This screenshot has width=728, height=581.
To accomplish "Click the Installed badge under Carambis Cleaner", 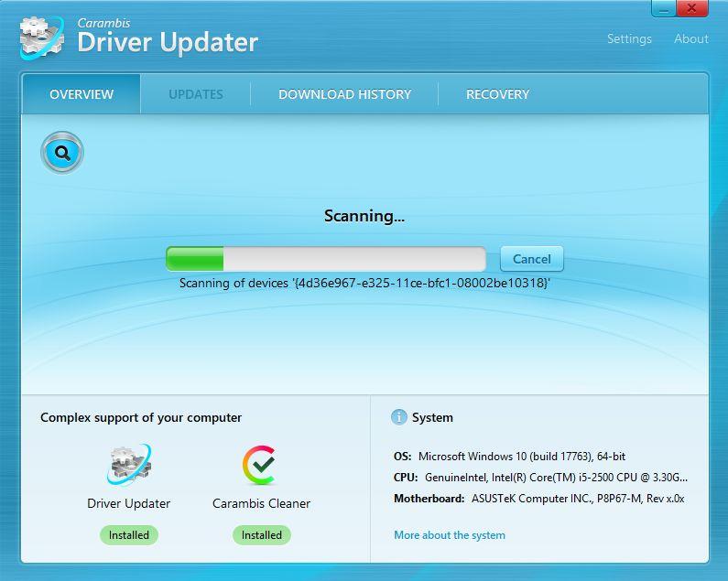I will pyautogui.click(x=261, y=535).
